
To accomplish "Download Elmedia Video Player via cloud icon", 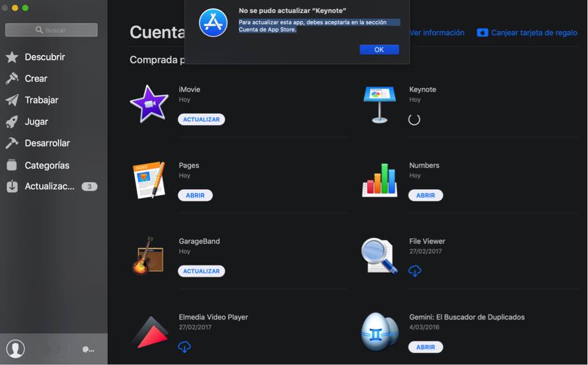I will 184,346.
